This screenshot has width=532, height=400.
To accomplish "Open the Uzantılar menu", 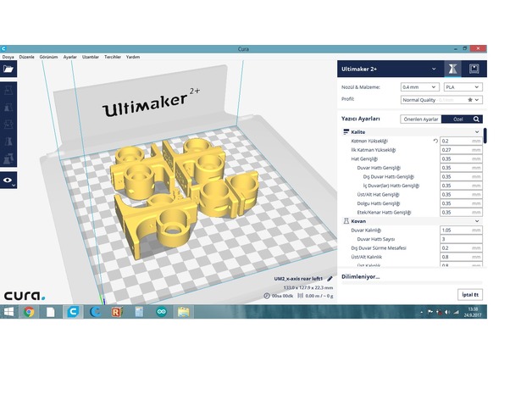I will (x=91, y=57).
